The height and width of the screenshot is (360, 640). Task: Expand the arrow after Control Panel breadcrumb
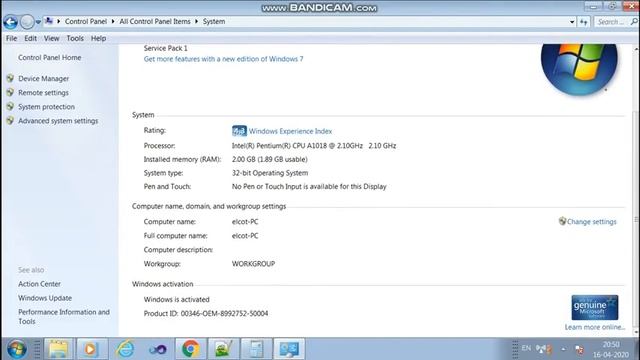click(113, 21)
